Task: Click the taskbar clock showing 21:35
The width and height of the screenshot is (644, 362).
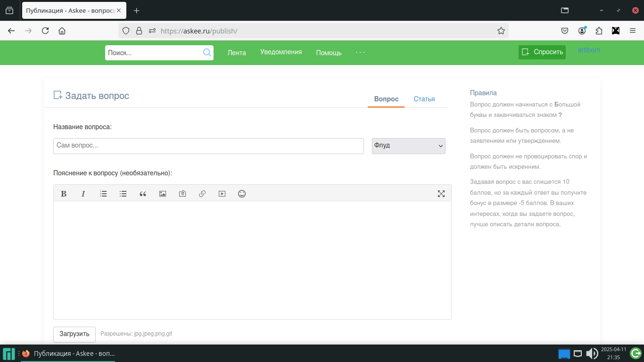Action: coord(613,354)
